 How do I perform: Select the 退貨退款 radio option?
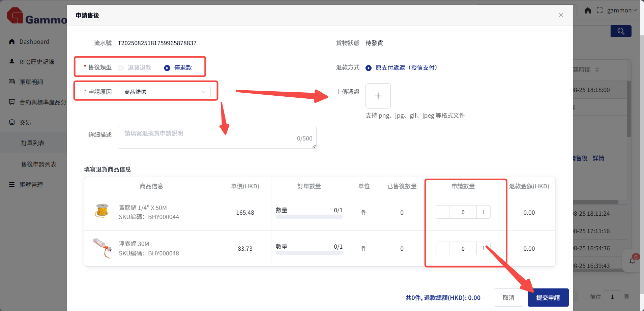point(121,68)
